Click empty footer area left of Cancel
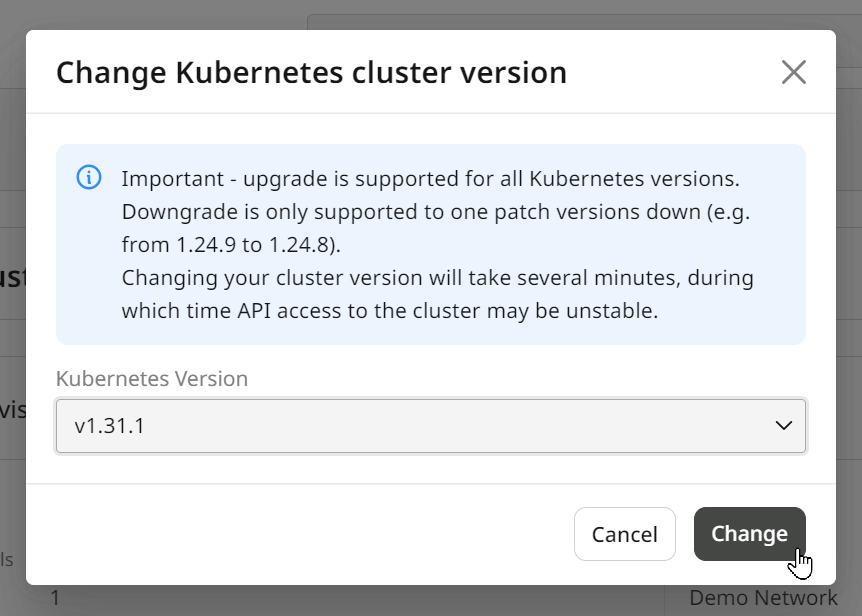The height and width of the screenshot is (616, 862). coord(297,534)
